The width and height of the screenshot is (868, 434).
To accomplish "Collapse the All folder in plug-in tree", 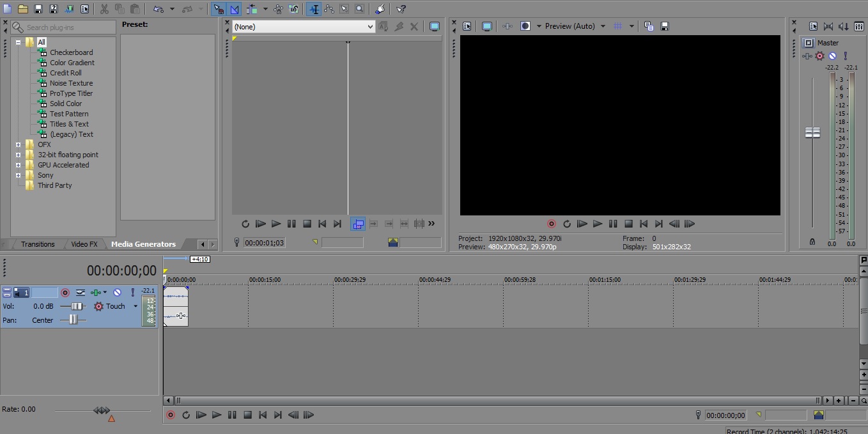I will click(x=19, y=42).
